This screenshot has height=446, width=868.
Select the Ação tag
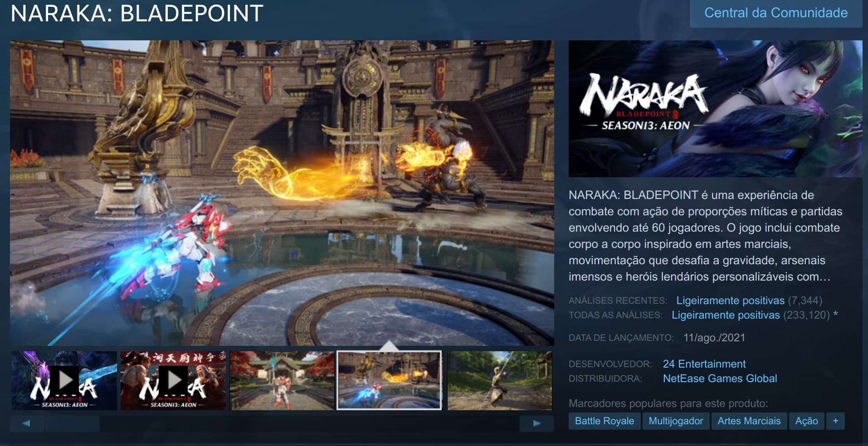click(x=806, y=421)
